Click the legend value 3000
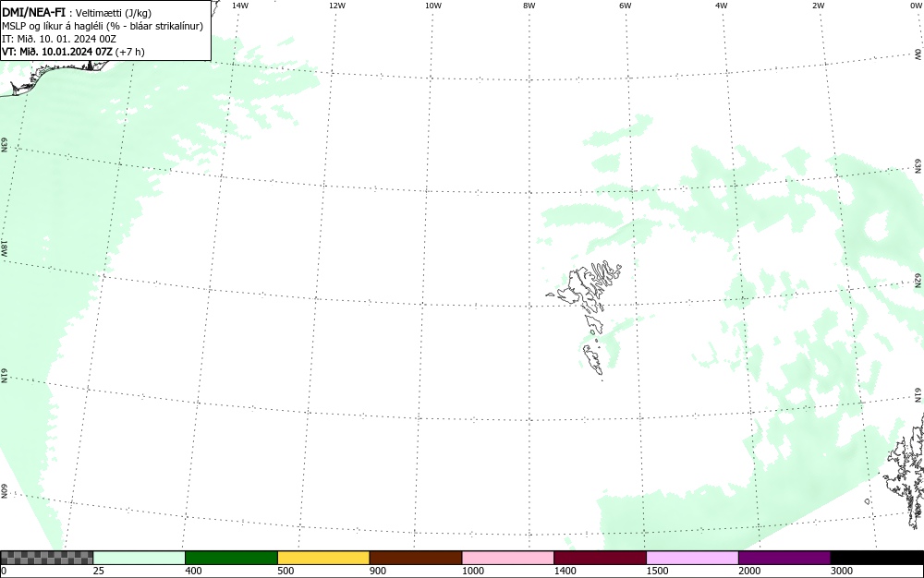The width and height of the screenshot is (924, 578). (x=842, y=571)
